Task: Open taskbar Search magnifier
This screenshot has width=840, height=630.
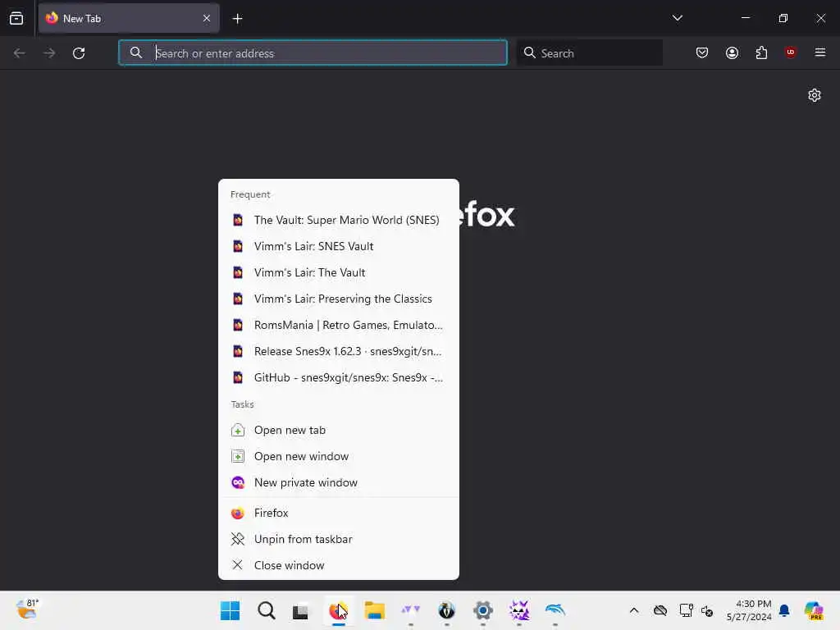Action: coord(267,610)
